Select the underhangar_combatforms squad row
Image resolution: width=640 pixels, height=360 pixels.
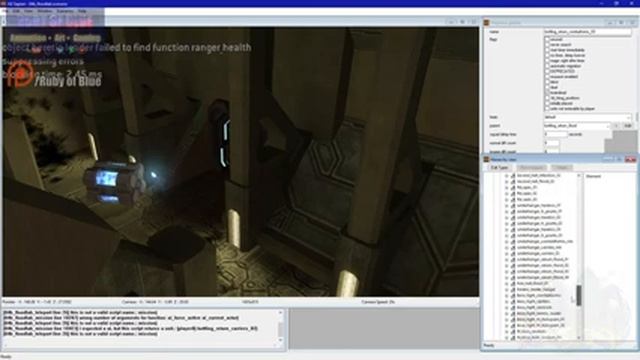(544, 241)
